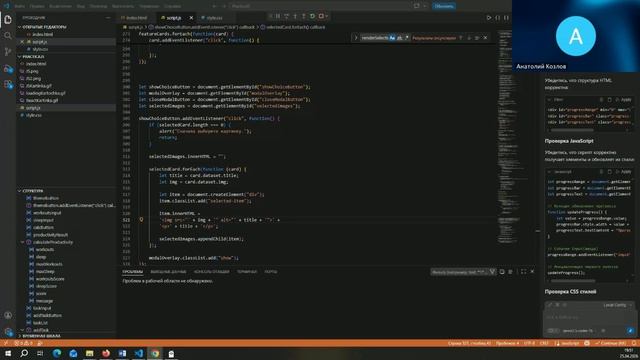Open loadingKartochka.gif in the explorer

pyautogui.click(x=45, y=93)
